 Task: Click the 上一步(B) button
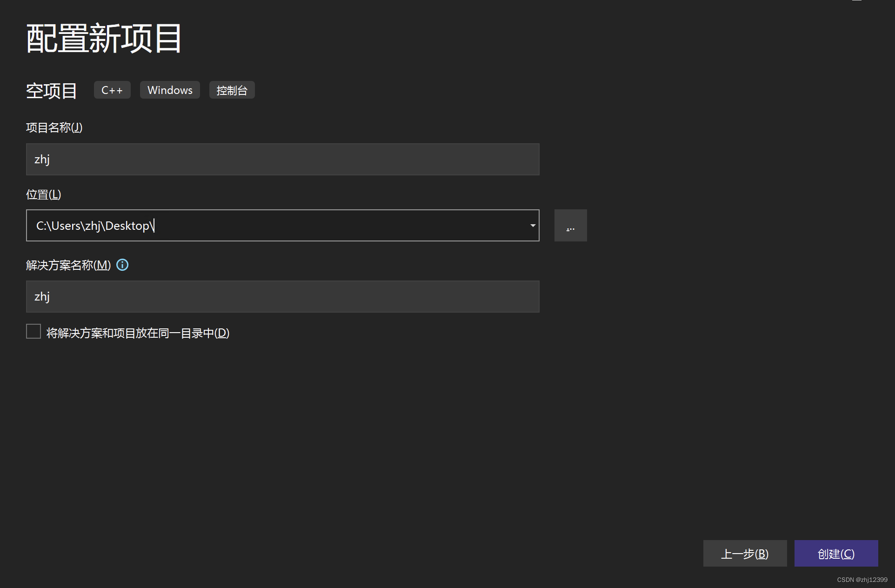click(x=745, y=554)
